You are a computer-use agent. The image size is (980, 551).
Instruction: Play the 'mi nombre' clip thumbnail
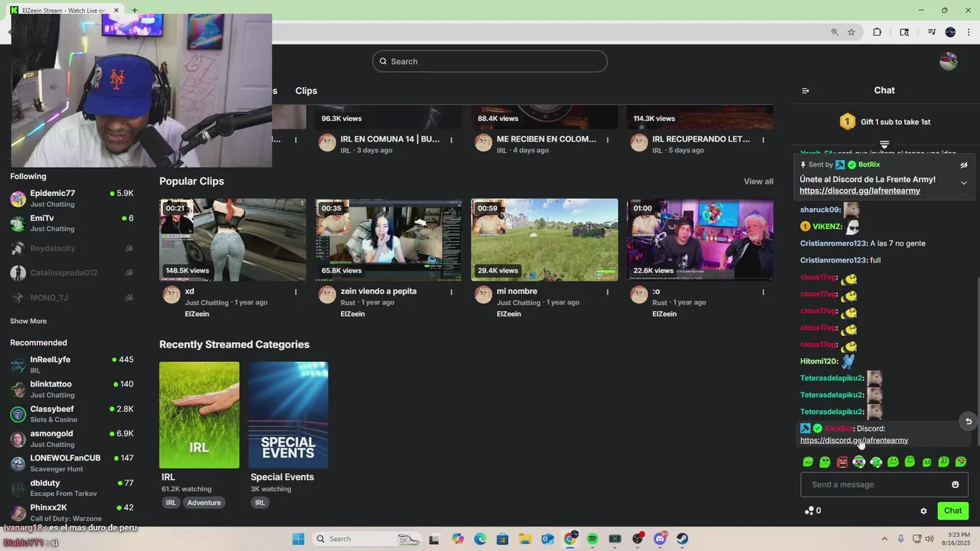544,240
